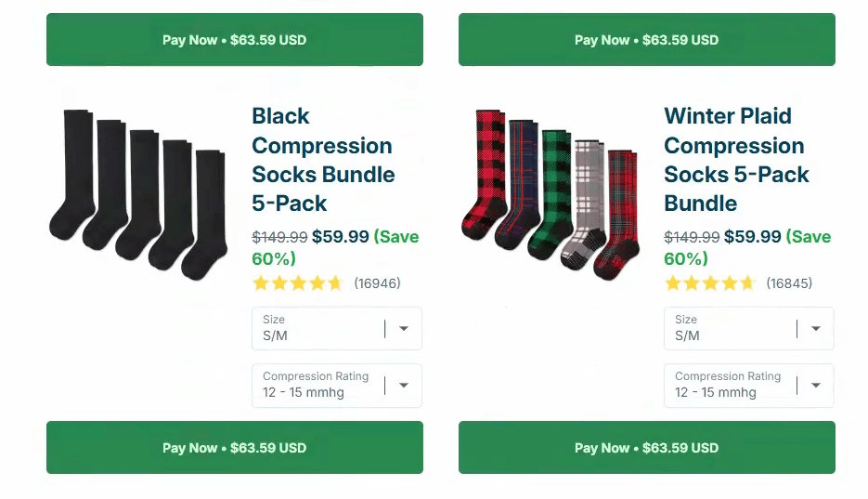Open Winter Plaid Compression Socks 5-Pack title
This screenshot has width=868, height=499.
tap(736, 159)
